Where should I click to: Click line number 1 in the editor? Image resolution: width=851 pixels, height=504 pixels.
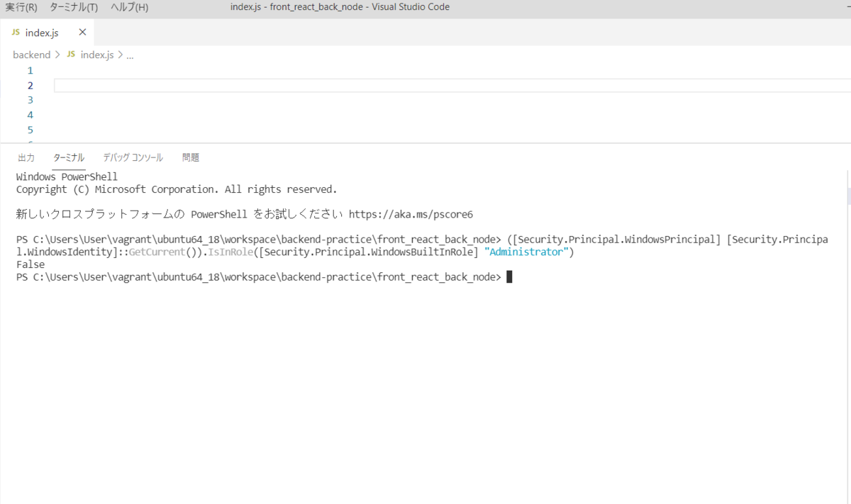coord(30,70)
